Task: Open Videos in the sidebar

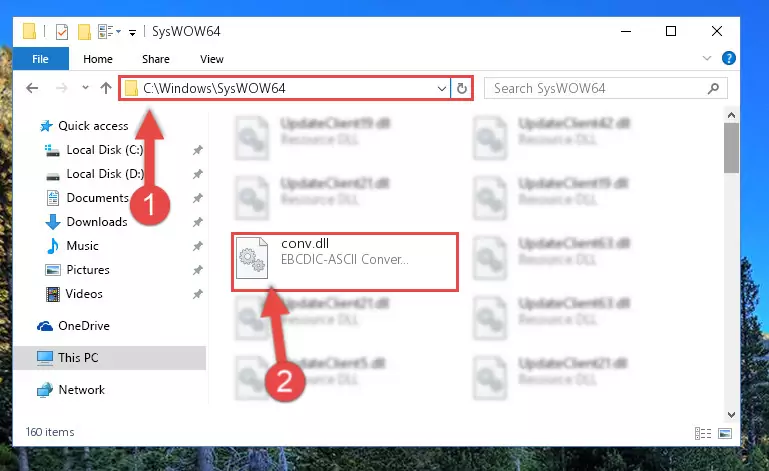Action: 84,294
